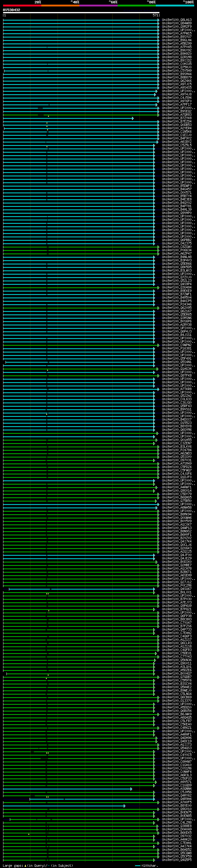Image resolution: width=197 pixels, height=868 pixels.
Task: Select hit label UniRef100_Q6Z4K6
Action: (177, 81)
